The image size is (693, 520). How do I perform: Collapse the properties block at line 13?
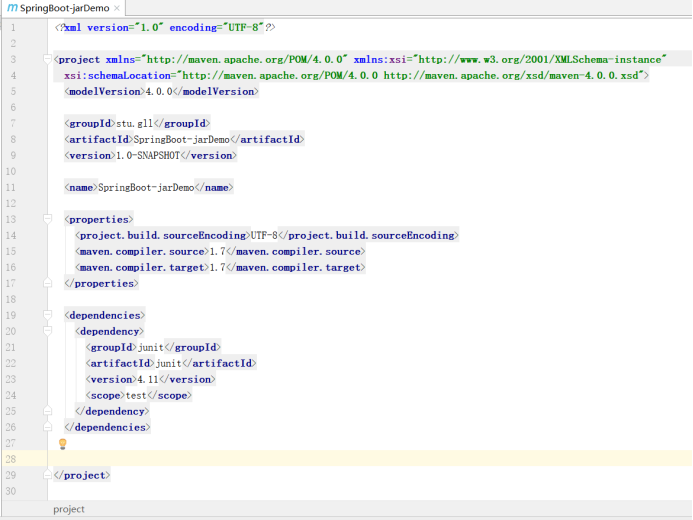(47, 219)
